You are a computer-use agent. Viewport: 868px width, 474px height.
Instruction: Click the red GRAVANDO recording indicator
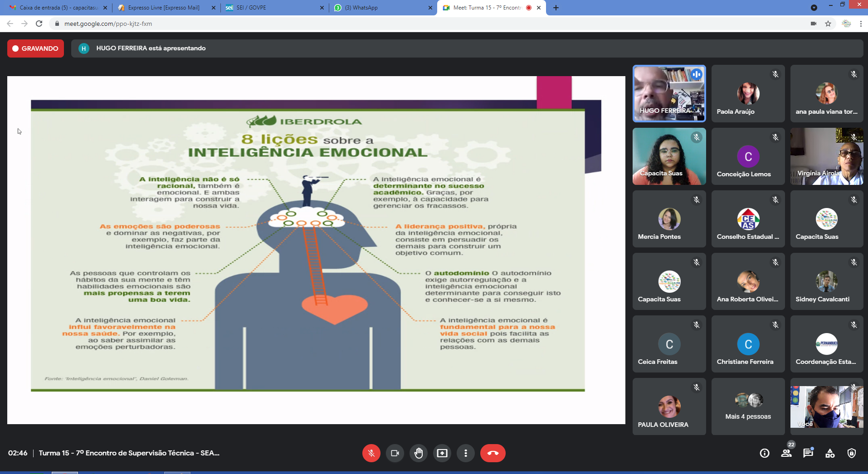(35, 48)
